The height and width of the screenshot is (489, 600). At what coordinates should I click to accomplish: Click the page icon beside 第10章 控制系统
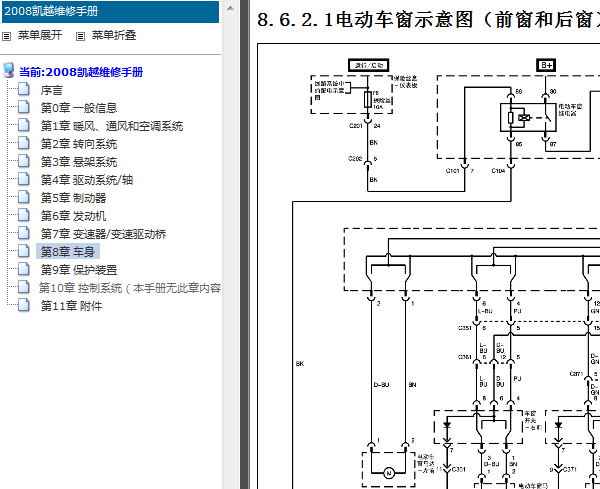24,287
